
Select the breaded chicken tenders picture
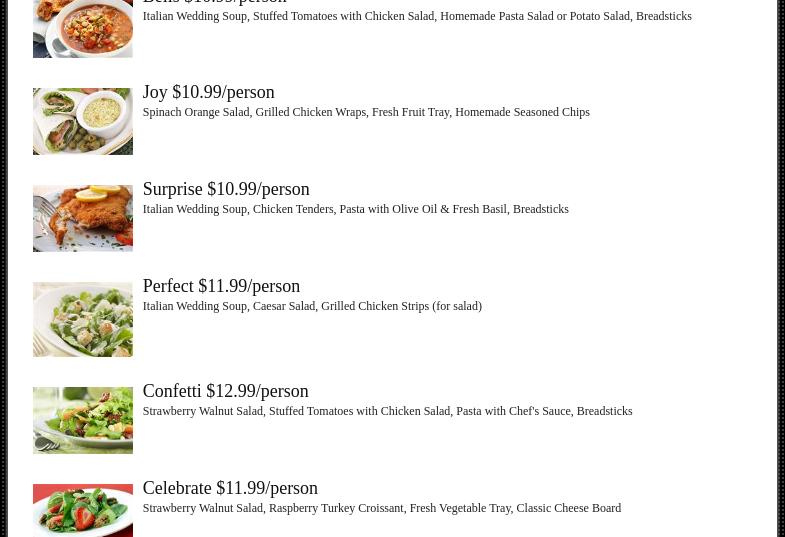click(83, 218)
